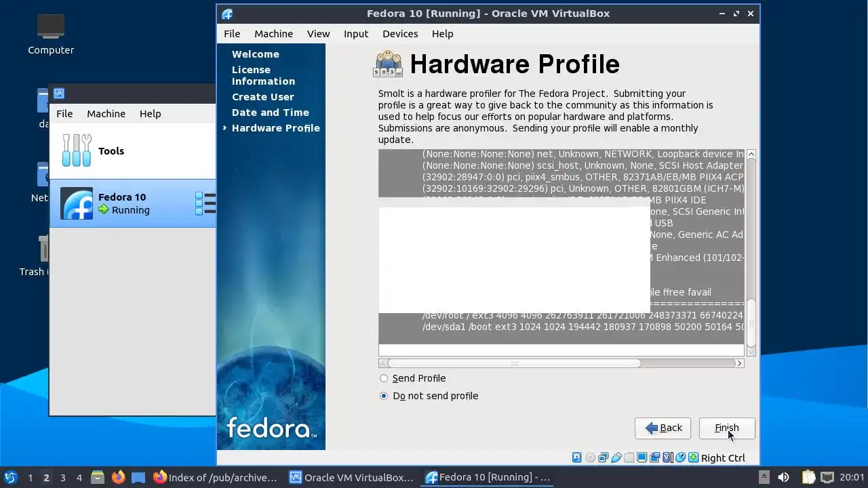Viewport: 868px width, 488px height.
Task: Click the hard disk activity indicator in VM status bar
Action: click(577, 457)
